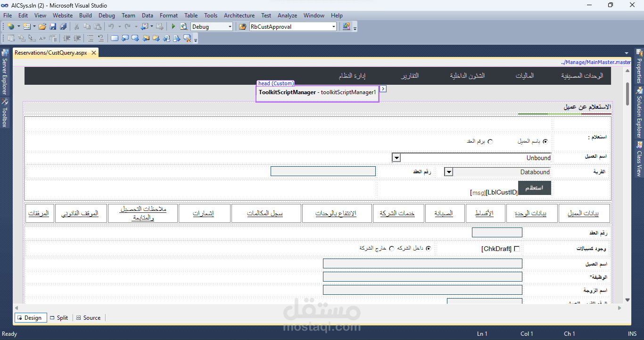
Task: Click the رقم العقد text field beside Databound
Action: (323, 171)
